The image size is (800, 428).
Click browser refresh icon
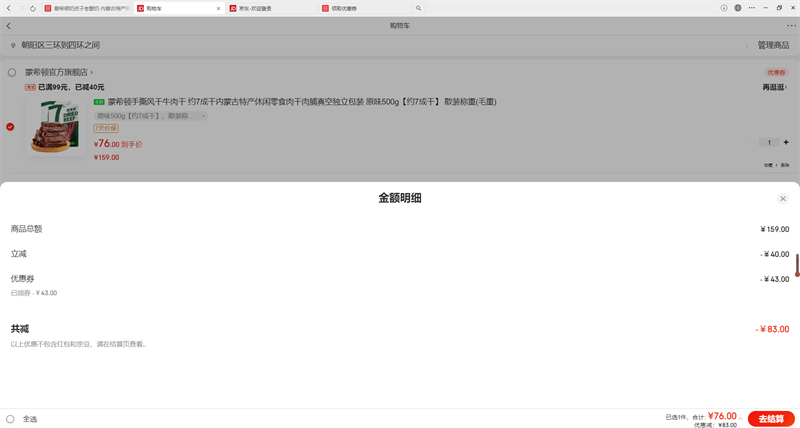[x=32, y=8]
